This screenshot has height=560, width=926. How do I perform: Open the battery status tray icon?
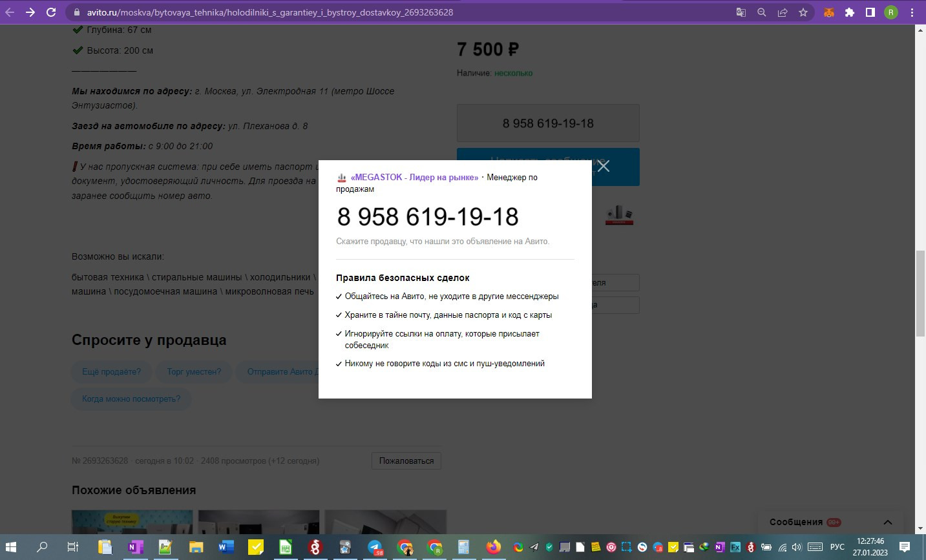pyautogui.click(x=766, y=547)
